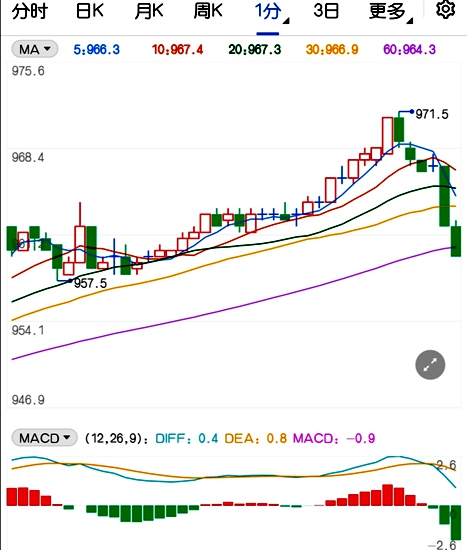This screenshot has height=550, width=467.
Task: Tap the fullscreen expand chart icon
Action: [x=430, y=365]
